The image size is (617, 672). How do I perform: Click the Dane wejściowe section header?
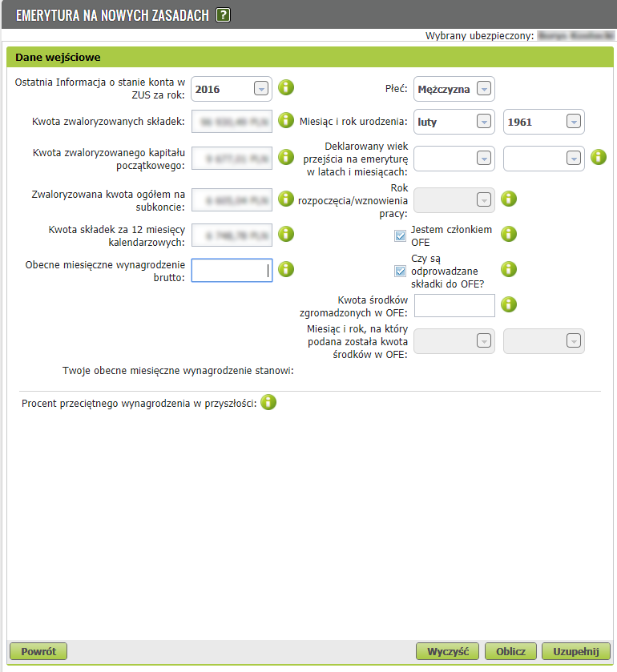coord(310,57)
